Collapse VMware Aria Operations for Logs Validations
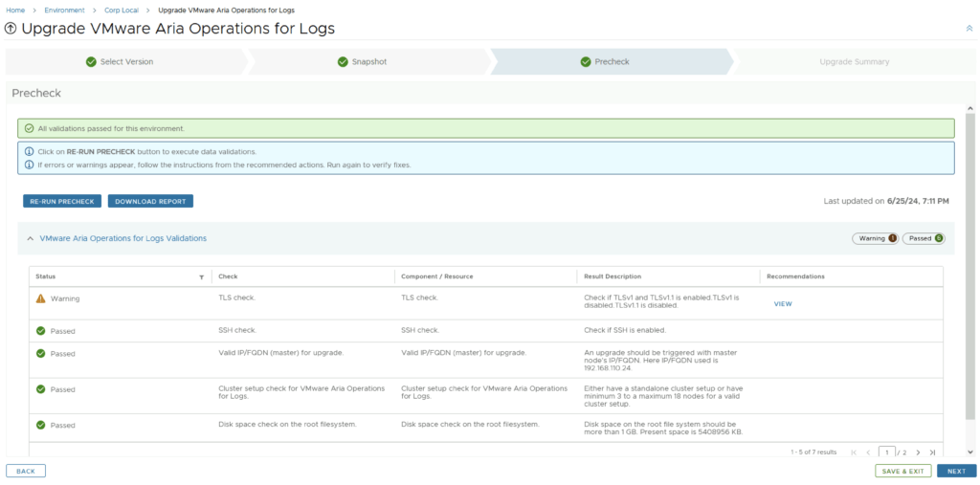This screenshot has height=485, width=980. click(30, 238)
